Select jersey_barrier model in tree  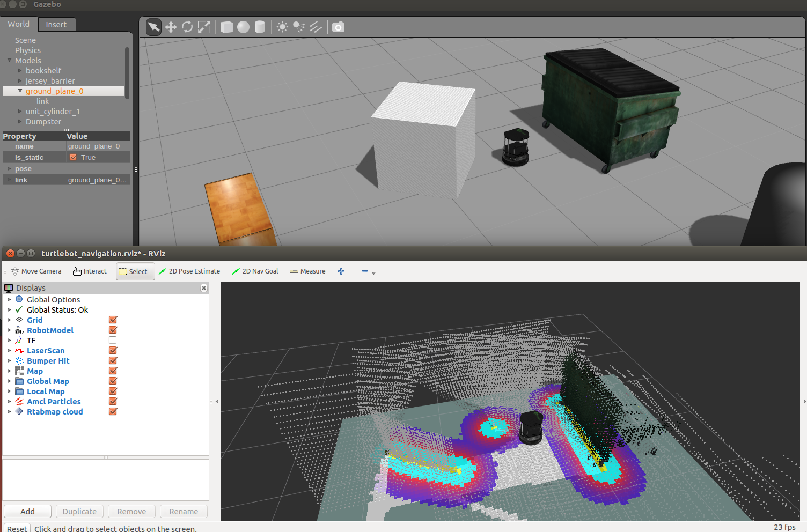coord(50,81)
